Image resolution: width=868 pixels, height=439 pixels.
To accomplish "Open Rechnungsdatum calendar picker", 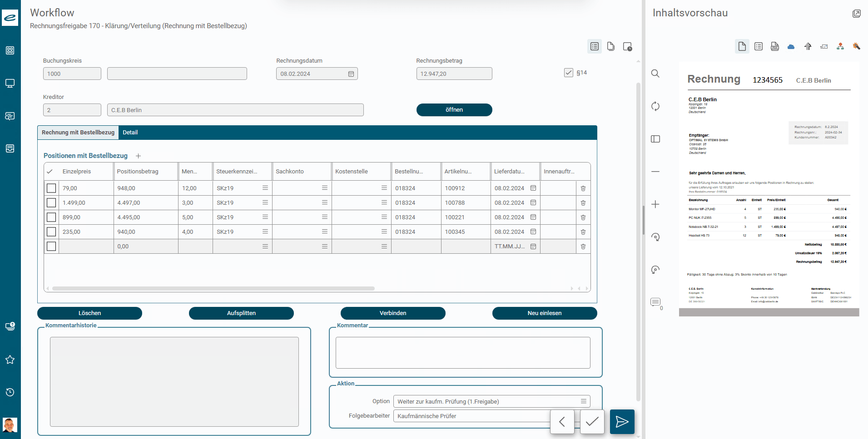I will [x=351, y=74].
